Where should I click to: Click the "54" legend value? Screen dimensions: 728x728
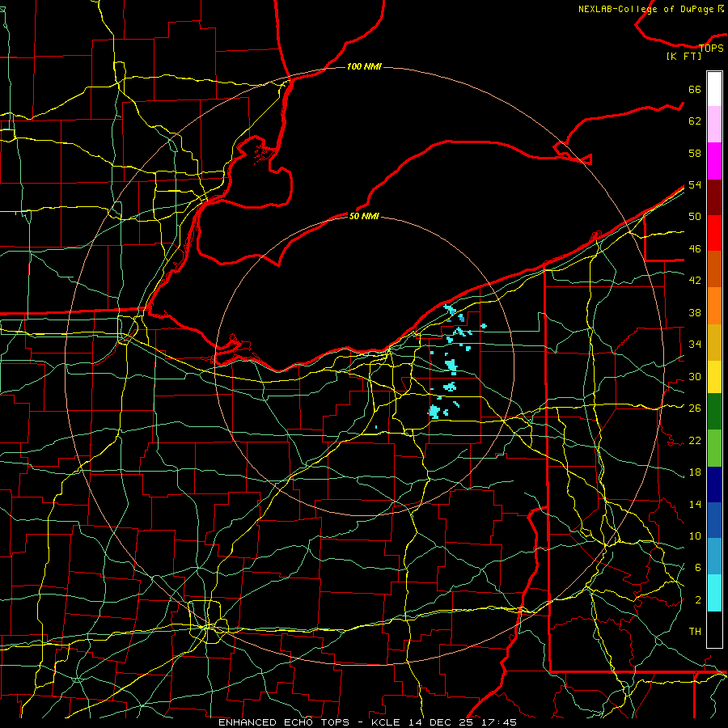(x=695, y=184)
